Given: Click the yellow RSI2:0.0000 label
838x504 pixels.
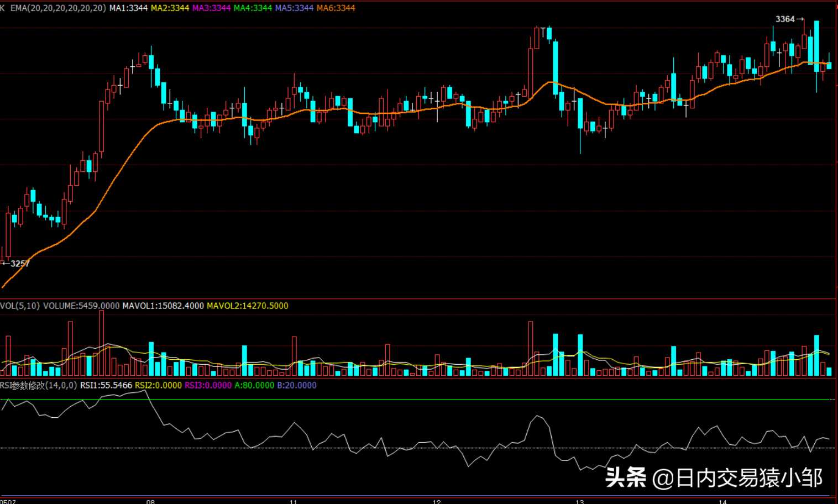Looking at the screenshot, I should 158,385.
